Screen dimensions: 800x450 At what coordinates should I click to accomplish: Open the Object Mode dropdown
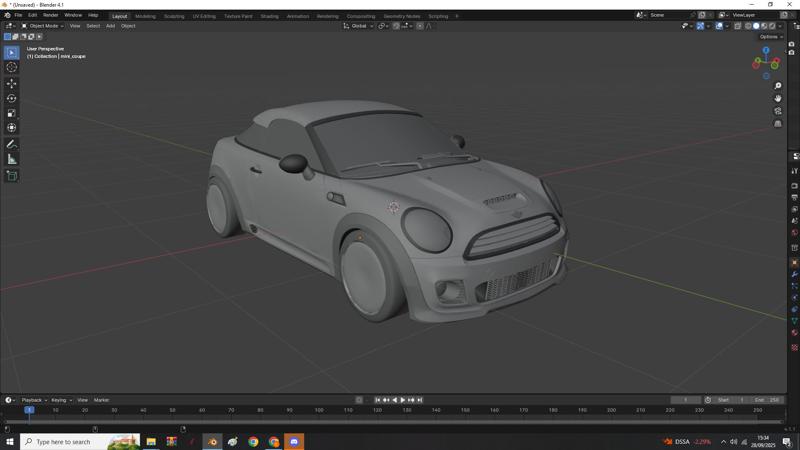(44, 26)
